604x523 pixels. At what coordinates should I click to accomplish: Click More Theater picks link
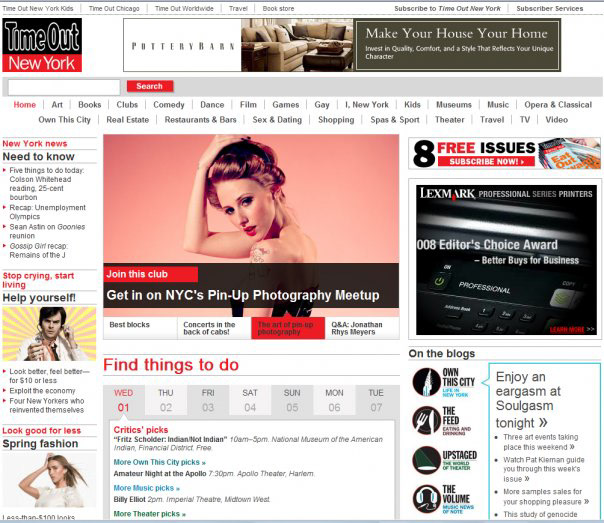click(150, 514)
